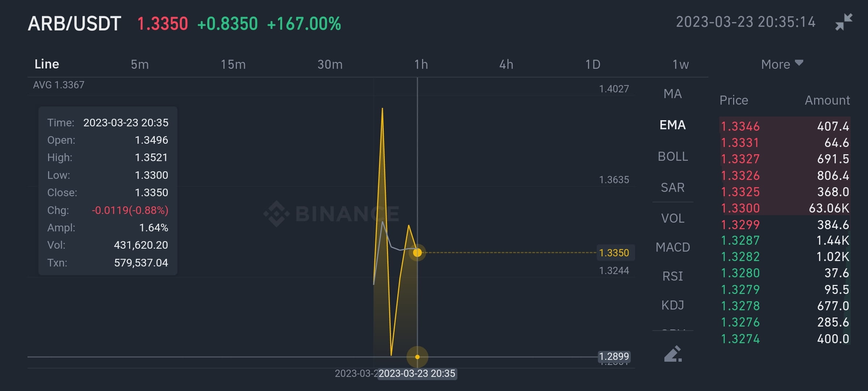868x391 pixels.
Task: Display the RSI indicator
Action: (x=672, y=276)
